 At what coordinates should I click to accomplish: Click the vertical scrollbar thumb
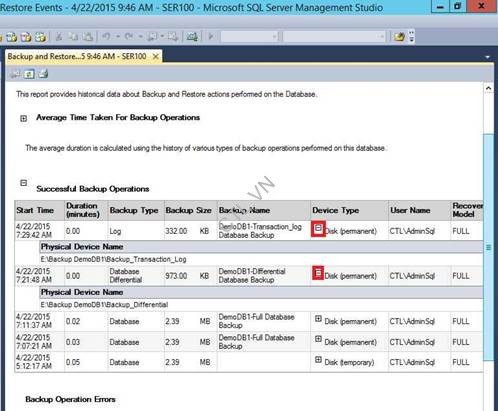(488, 247)
